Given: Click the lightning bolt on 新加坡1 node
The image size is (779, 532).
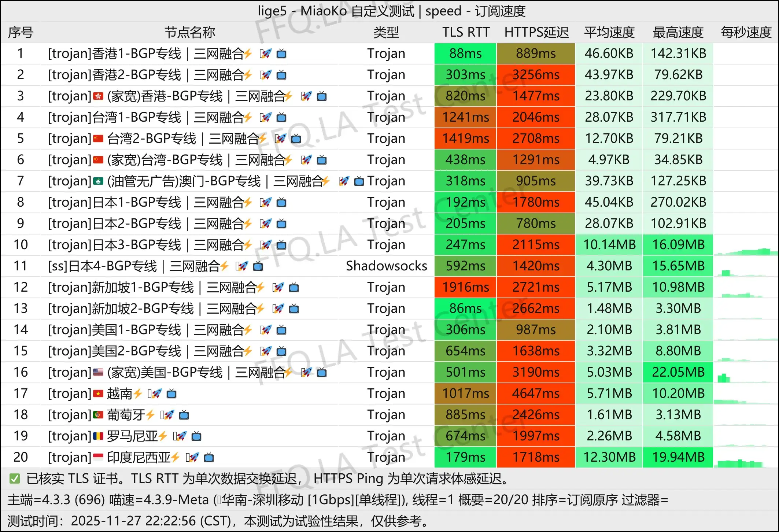Looking at the screenshot, I should click(261, 287).
